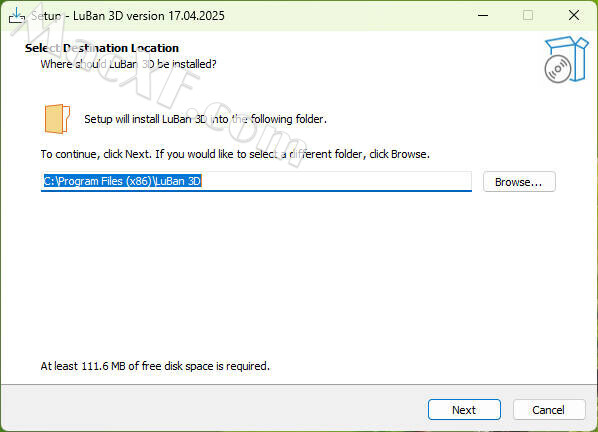Minimize the LuBan 3D setup window
598x432 pixels.
(x=483, y=16)
